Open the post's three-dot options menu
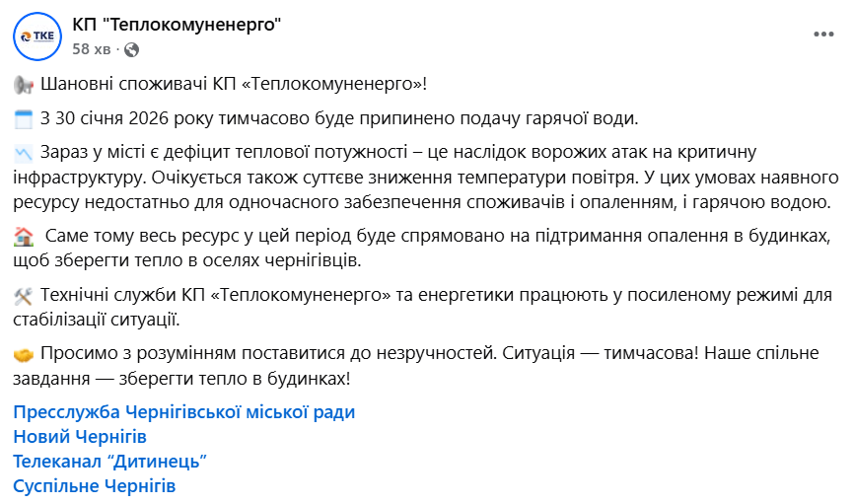Viewport: 854px width, 504px height. pyautogui.click(x=823, y=35)
